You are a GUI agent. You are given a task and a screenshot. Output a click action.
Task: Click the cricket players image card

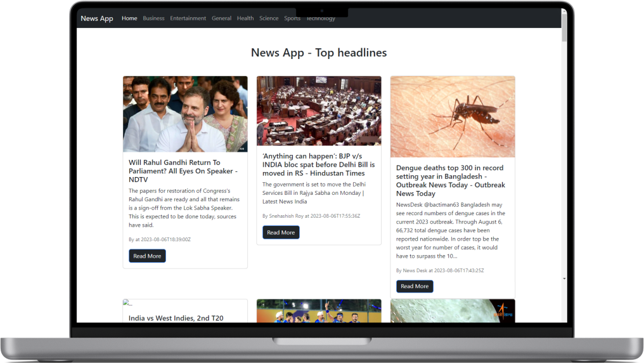click(319, 311)
